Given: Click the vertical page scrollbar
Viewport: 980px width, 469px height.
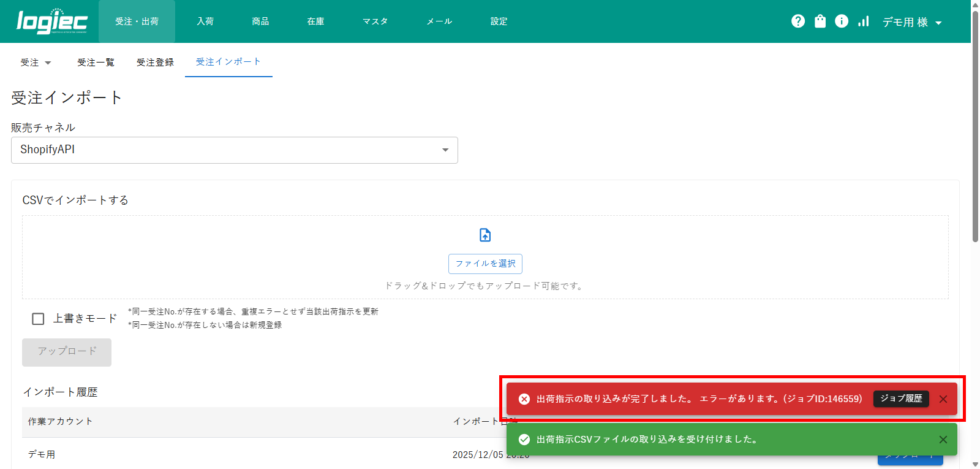Looking at the screenshot, I should click(975, 141).
